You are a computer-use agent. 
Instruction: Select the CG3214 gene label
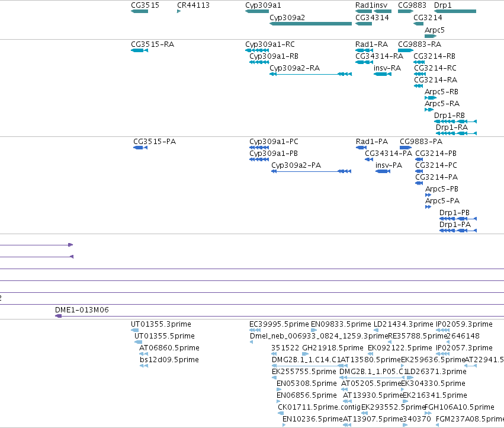click(x=428, y=18)
